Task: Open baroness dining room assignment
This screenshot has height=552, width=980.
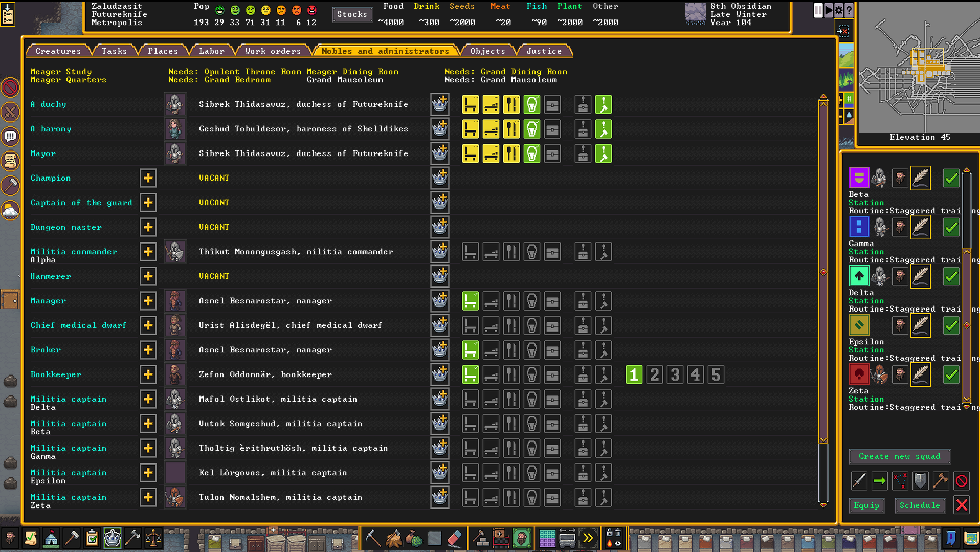Action: click(511, 128)
